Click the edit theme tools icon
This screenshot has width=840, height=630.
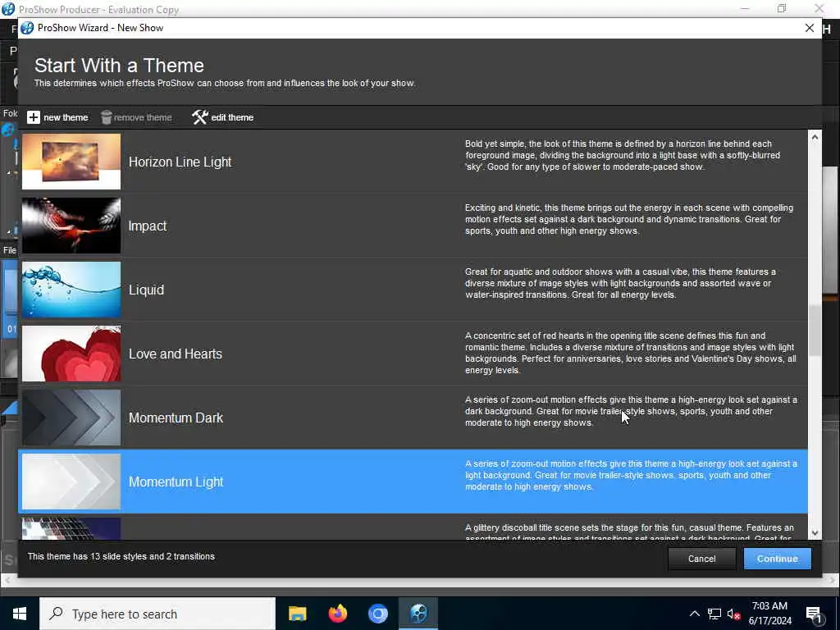coord(200,117)
